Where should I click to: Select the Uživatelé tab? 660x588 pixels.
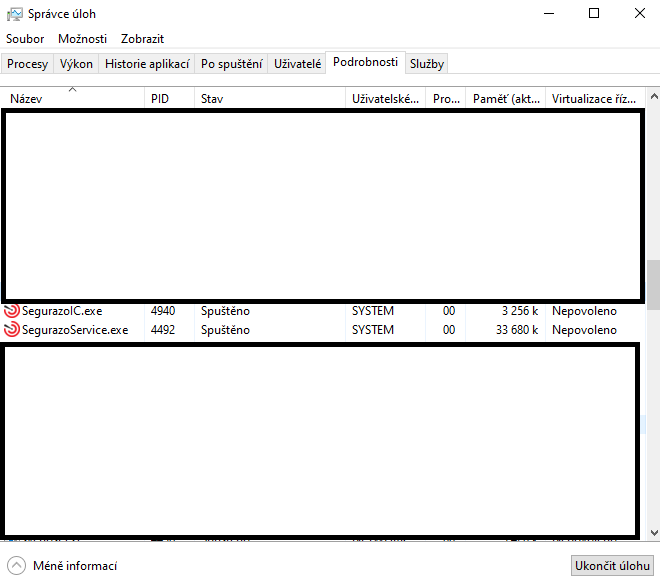(x=298, y=64)
